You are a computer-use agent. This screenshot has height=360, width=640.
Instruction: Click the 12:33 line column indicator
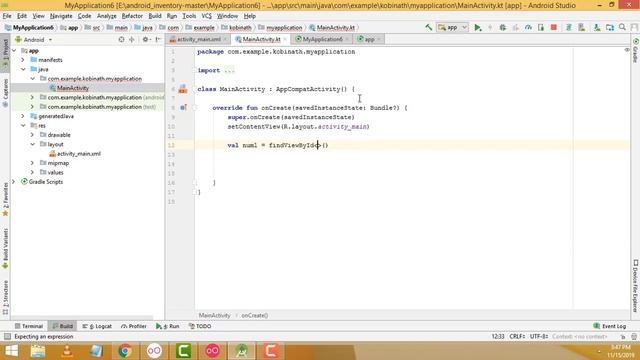(x=498, y=337)
